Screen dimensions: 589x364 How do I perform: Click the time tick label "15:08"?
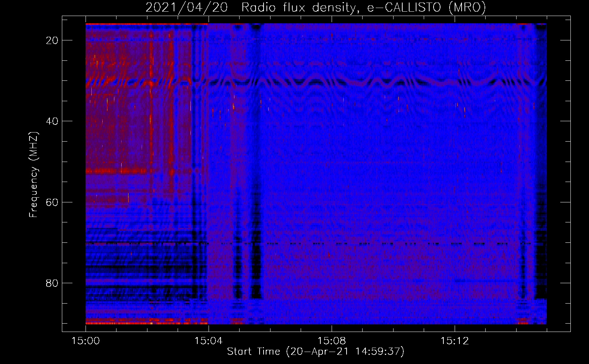click(x=332, y=341)
